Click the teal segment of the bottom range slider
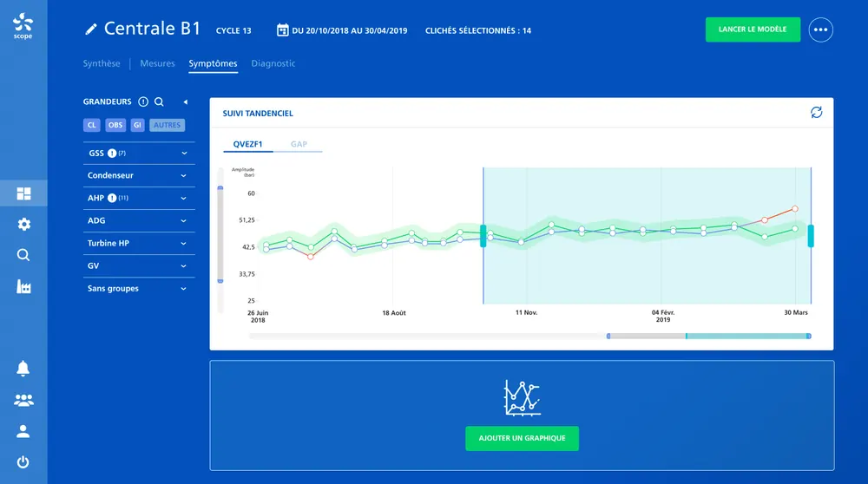The height and width of the screenshot is (484, 868). 748,336
